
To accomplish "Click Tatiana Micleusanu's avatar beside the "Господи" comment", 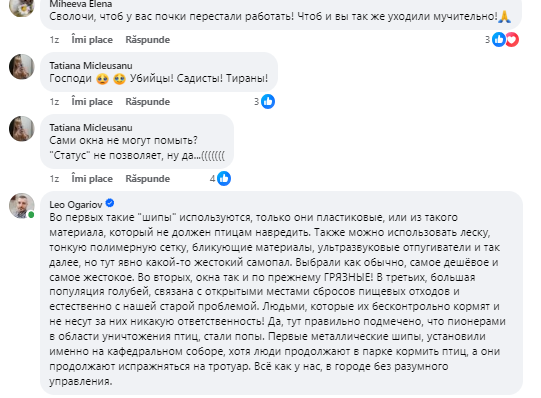I will pyautogui.click(x=21, y=67).
